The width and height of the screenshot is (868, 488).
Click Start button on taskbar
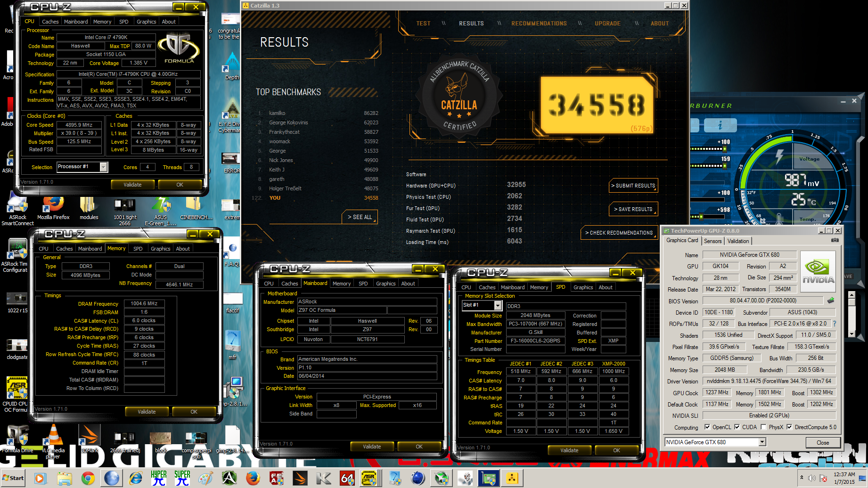click(x=13, y=478)
